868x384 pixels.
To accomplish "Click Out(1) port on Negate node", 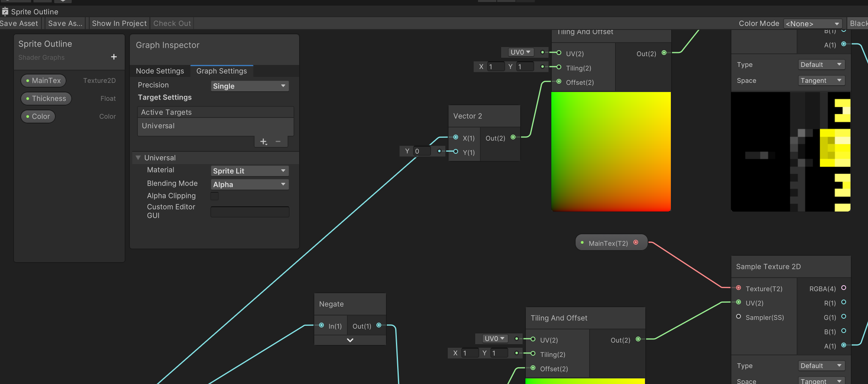I will (x=379, y=325).
